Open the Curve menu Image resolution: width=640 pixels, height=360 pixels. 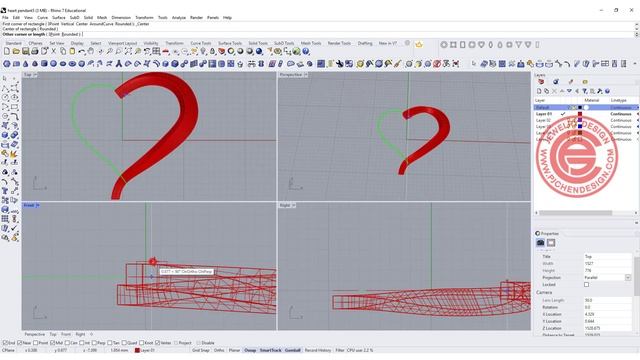pos(42,18)
